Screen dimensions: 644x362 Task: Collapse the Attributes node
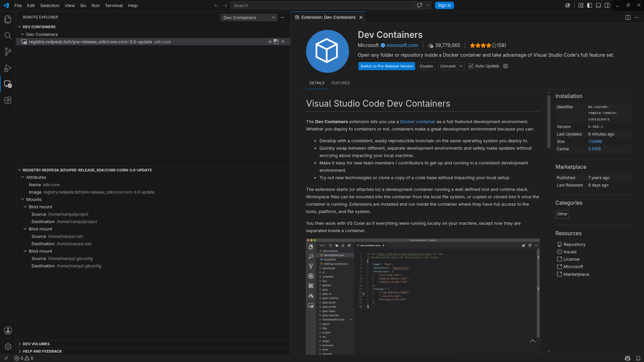click(x=22, y=177)
